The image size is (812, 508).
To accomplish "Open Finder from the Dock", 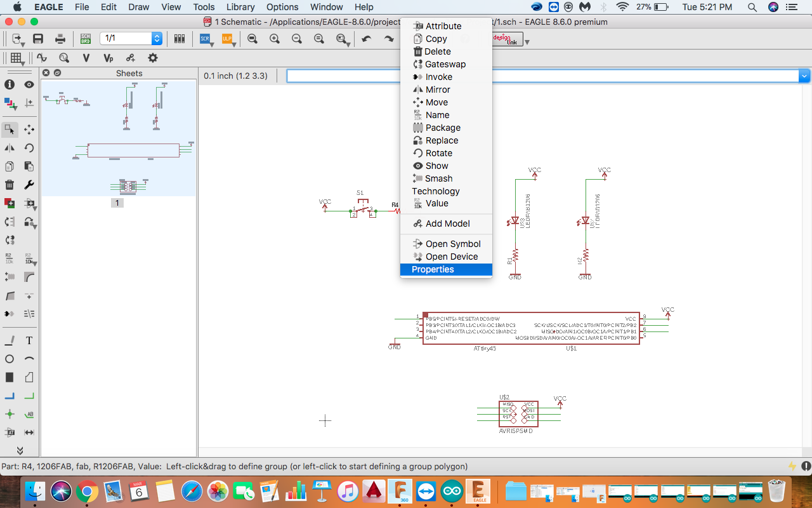I will (35, 491).
